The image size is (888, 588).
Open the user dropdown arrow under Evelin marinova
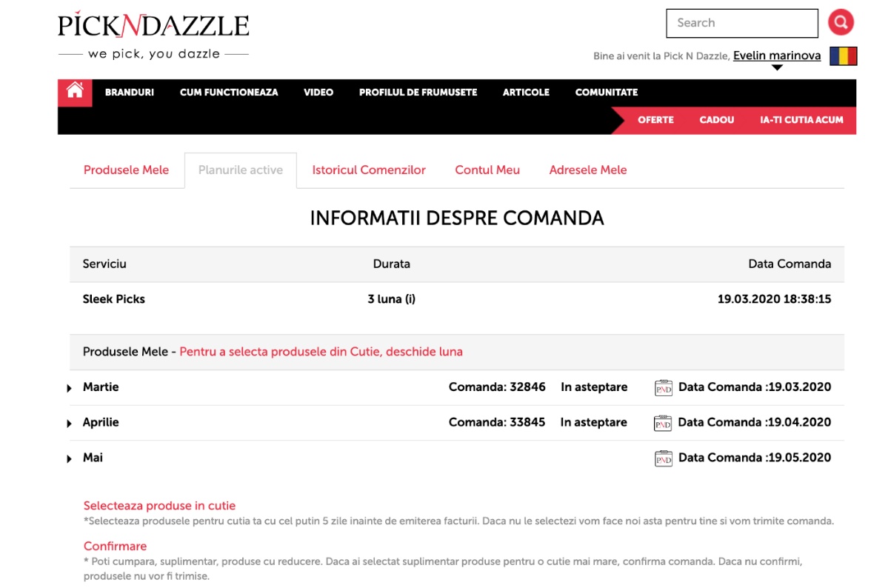click(777, 67)
